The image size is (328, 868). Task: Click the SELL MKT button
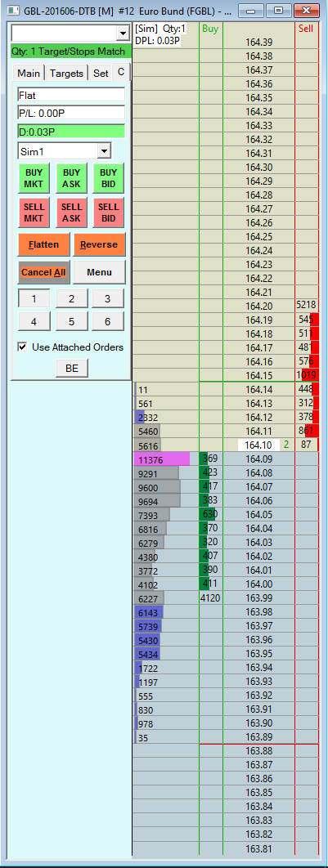[x=34, y=213]
